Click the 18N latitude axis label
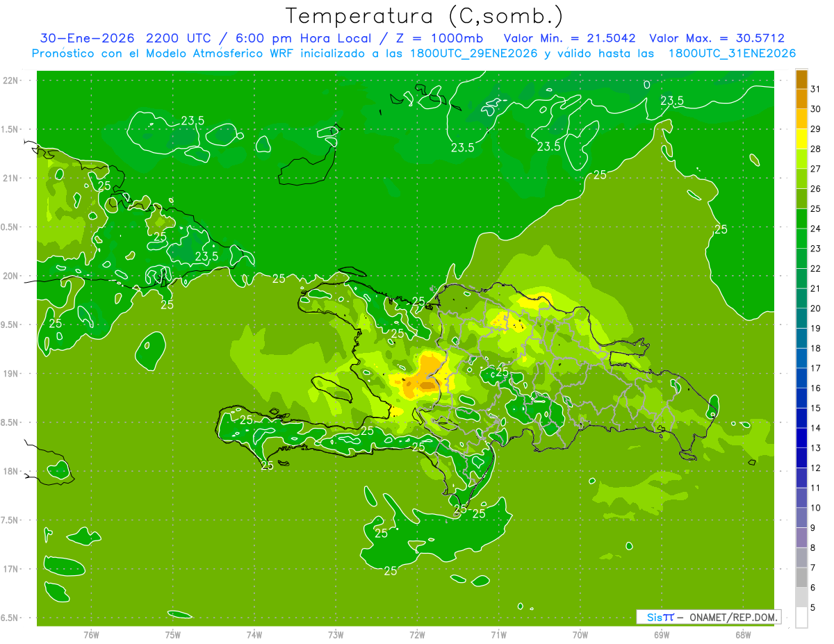The height and width of the screenshot is (644, 834). point(11,471)
